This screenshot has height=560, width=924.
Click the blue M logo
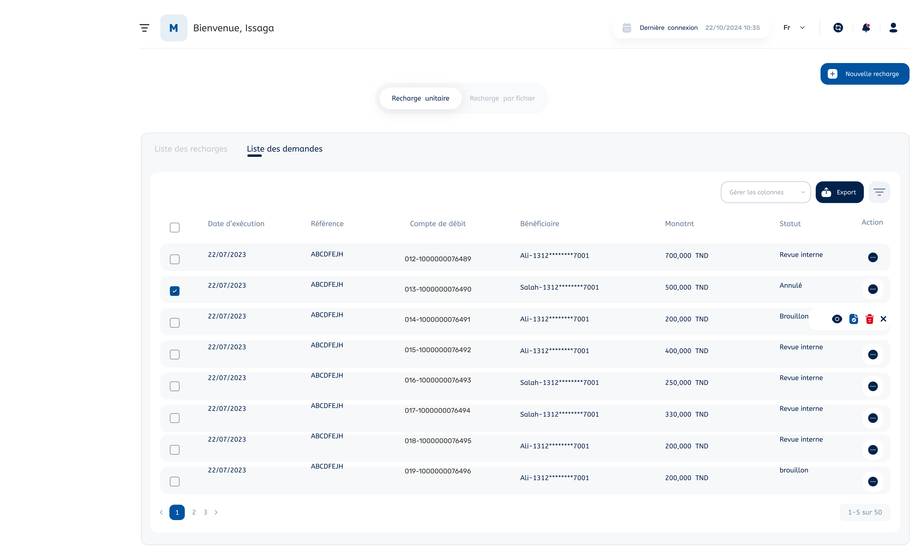tap(174, 28)
